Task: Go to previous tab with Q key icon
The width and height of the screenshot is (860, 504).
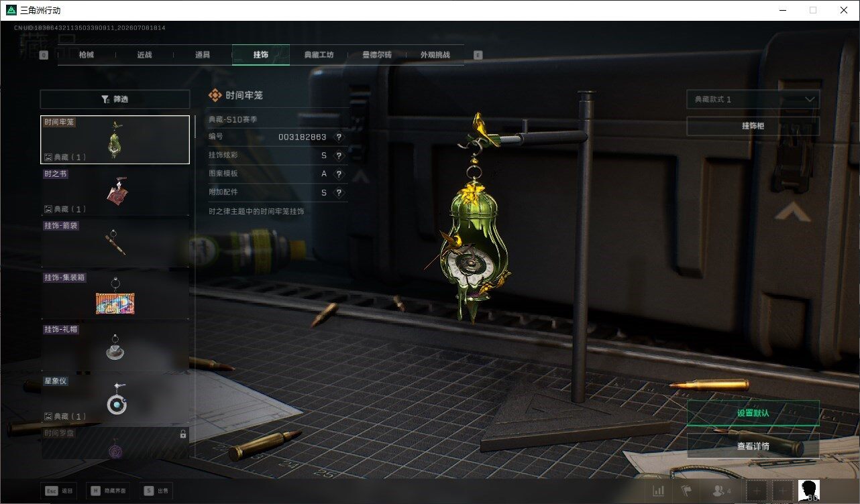Action: (x=44, y=55)
